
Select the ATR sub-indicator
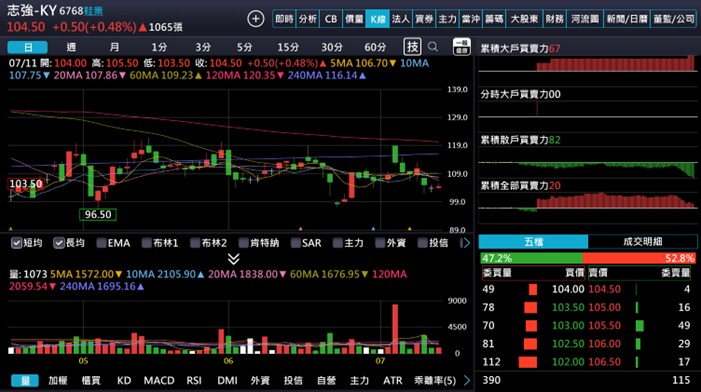[x=393, y=380]
